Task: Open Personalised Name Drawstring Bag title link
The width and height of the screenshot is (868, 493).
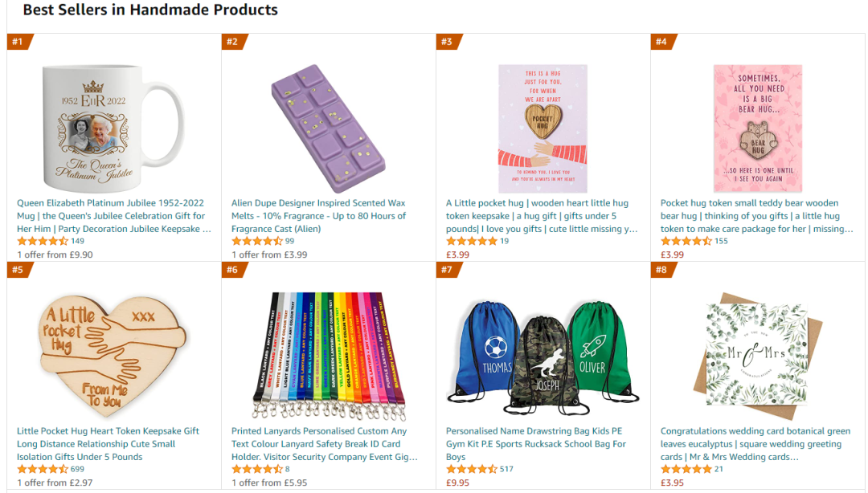Action: [536, 444]
